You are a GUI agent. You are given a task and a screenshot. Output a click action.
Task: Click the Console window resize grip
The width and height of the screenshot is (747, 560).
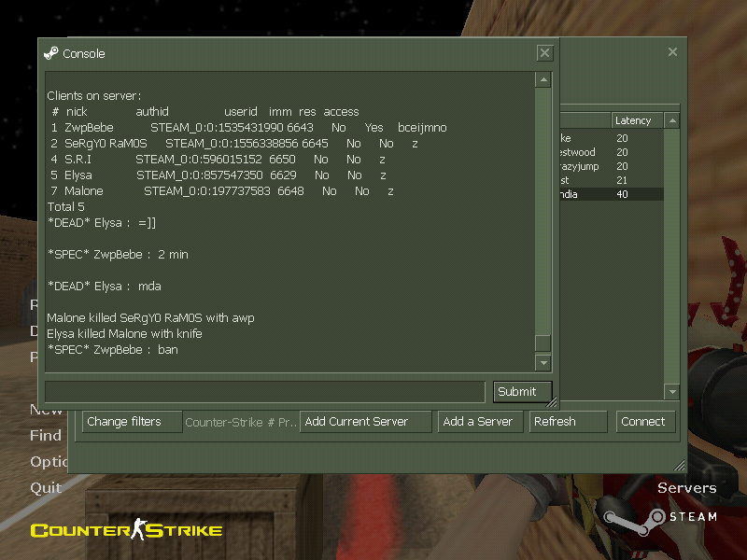coord(552,403)
